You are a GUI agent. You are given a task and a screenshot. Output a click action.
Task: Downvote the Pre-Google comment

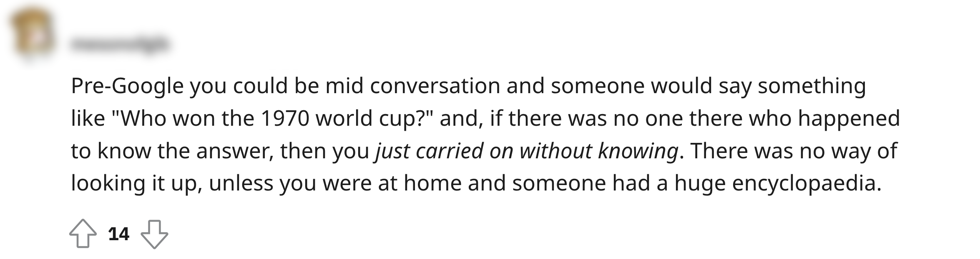point(154,234)
